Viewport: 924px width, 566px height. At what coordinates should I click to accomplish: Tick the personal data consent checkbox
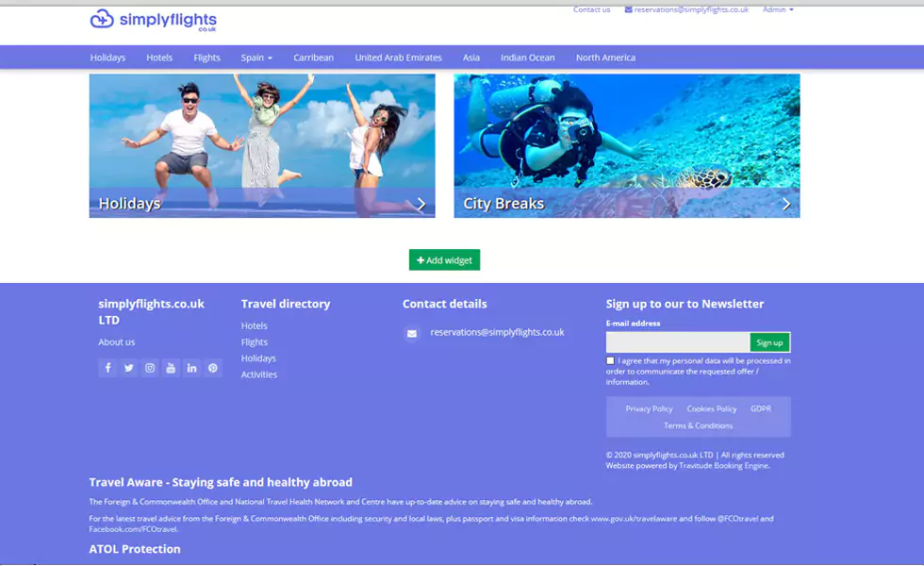(x=610, y=360)
